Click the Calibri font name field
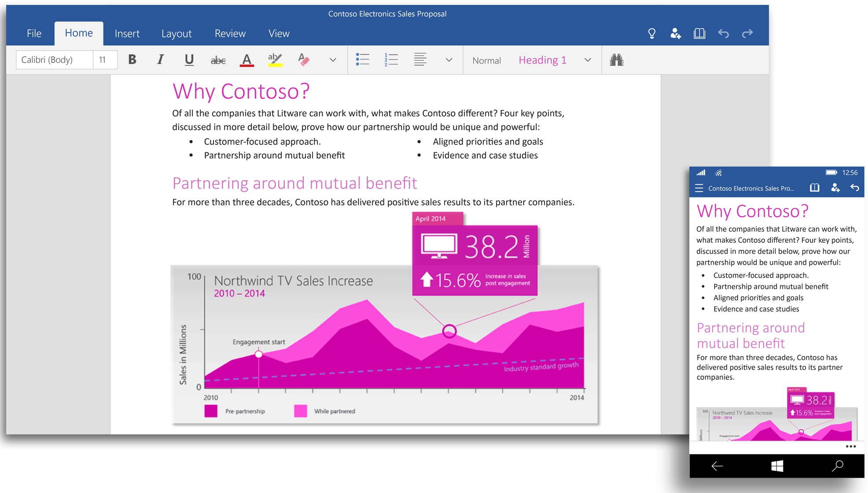Image resolution: width=868 pixels, height=493 pixels. (x=54, y=59)
